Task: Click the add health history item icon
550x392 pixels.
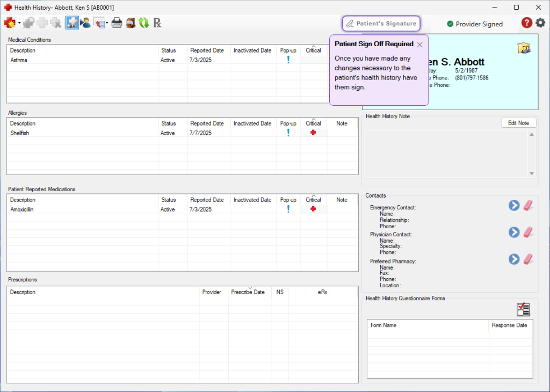Action: coord(9,23)
